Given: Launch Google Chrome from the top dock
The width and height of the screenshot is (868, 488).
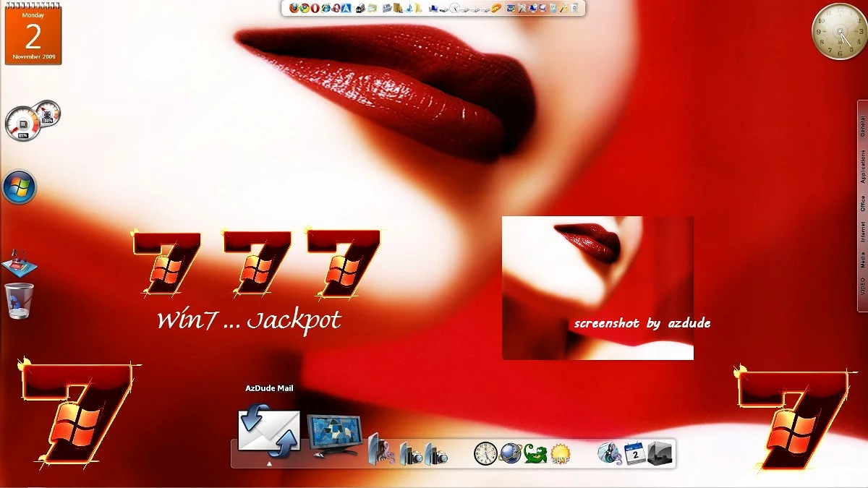Looking at the screenshot, I should point(305,9).
